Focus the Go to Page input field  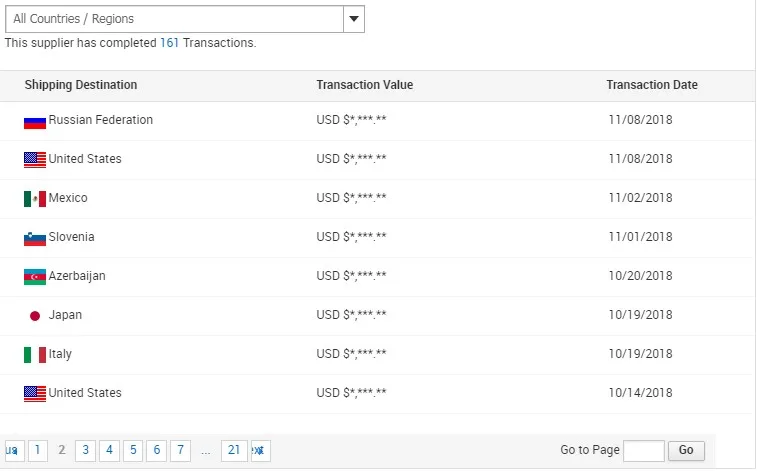(644, 451)
